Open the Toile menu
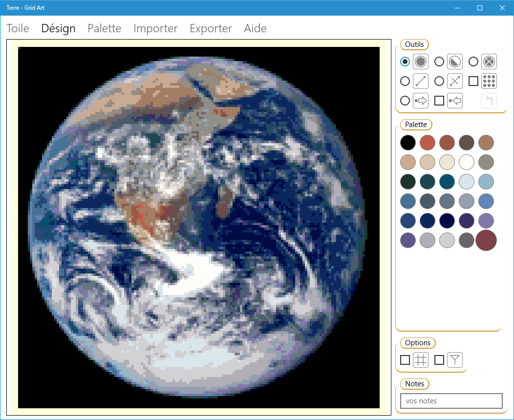 (18, 28)
